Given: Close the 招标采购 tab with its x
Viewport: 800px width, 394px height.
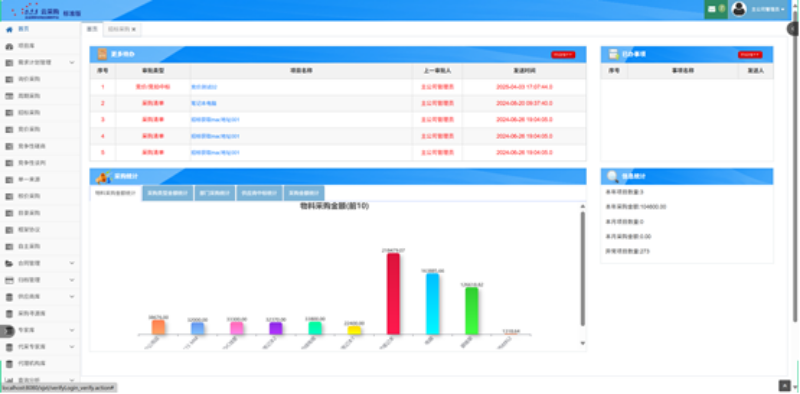Looking at the screenshot, I should 134,30.
